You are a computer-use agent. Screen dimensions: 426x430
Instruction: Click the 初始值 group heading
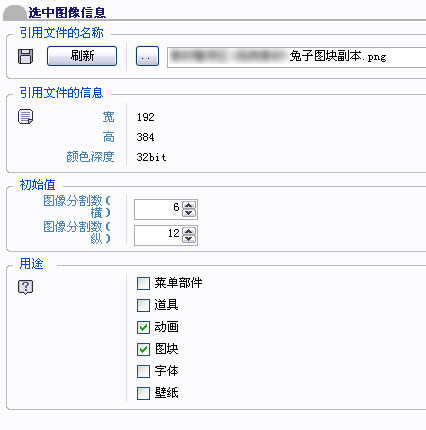click(x=37, y=185)
